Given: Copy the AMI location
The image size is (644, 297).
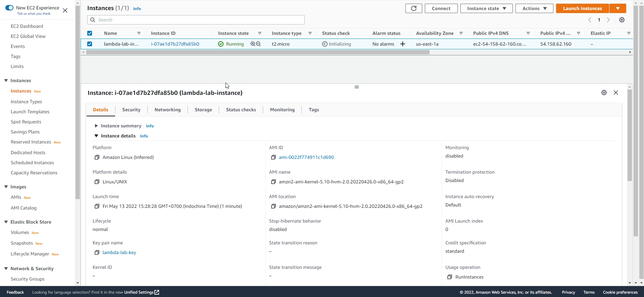Looking at the screenshot, I should 274,206.
